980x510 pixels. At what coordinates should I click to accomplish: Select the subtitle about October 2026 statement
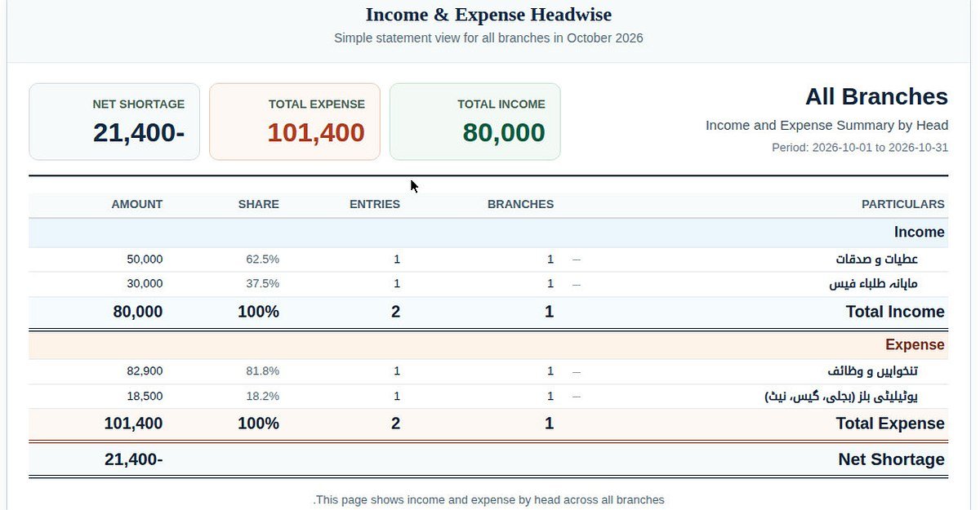pyautogui.click(x=488, y=38)
